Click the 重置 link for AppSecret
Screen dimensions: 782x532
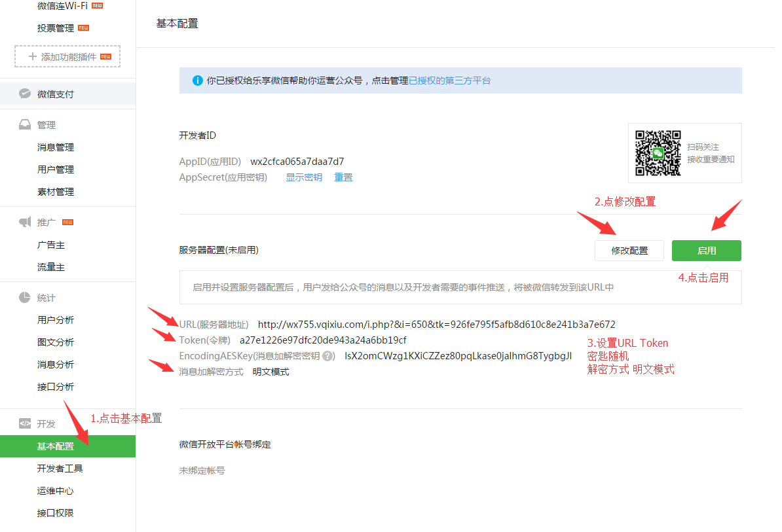(343, 177)
